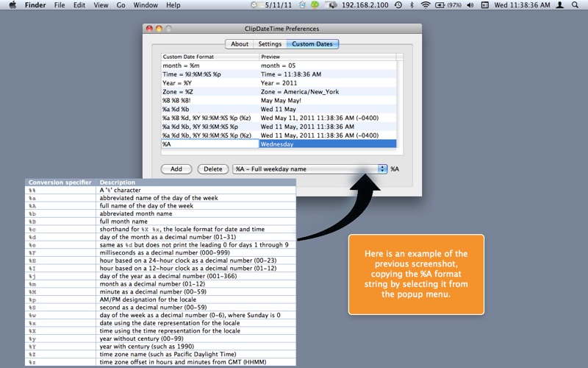The image size is (588, 368).
Task: Click the 'May May May!' preview cell
Action: [x=327, y=100]
